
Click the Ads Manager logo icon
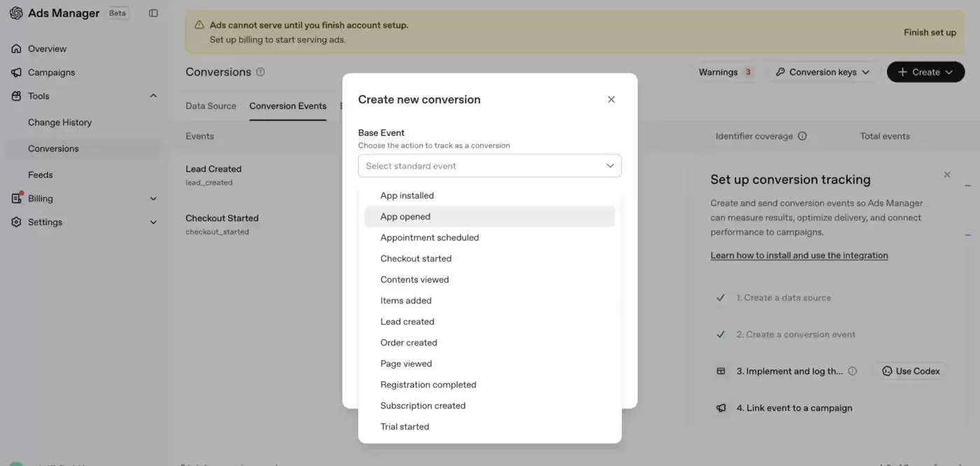[x=16, y=13]
